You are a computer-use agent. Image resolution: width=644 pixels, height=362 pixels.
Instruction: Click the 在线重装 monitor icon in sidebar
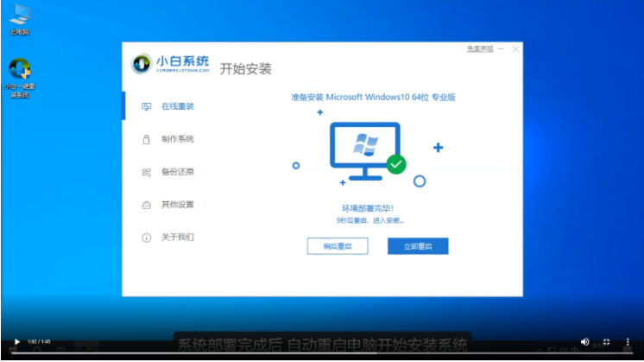(x=146, y=106)
